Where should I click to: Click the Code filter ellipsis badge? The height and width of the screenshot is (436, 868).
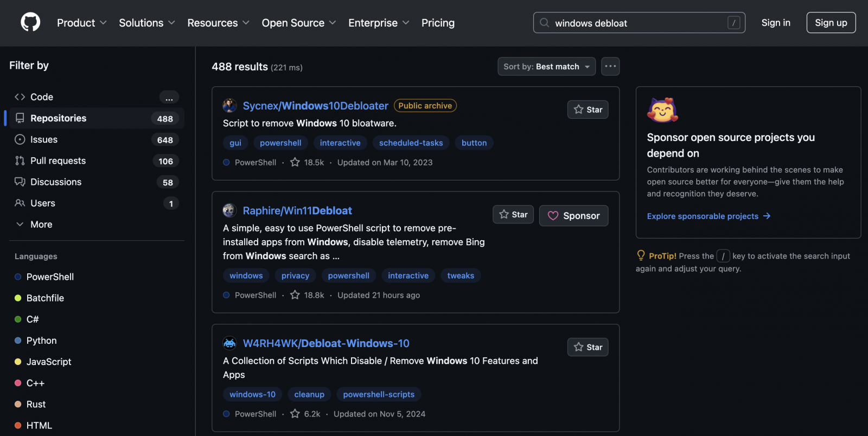pos(169,97)
